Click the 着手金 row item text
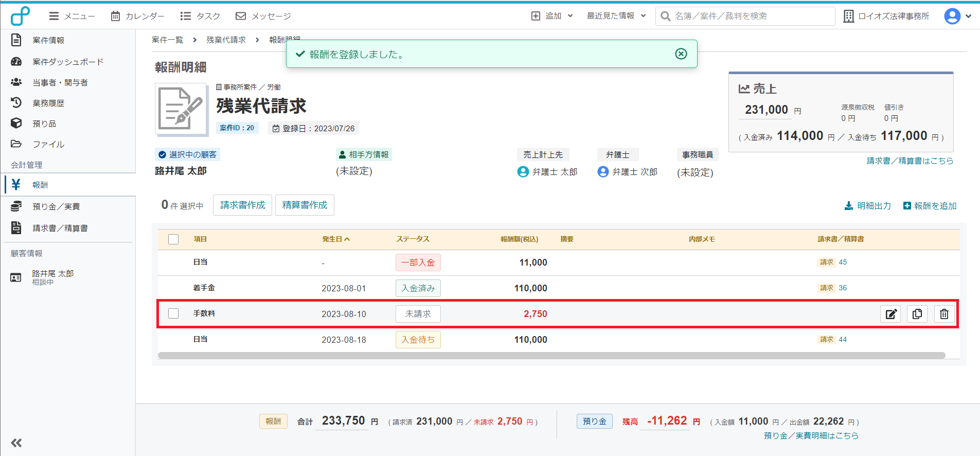Image resolution: width=980 pixels, height=456 pixels. 204,288
